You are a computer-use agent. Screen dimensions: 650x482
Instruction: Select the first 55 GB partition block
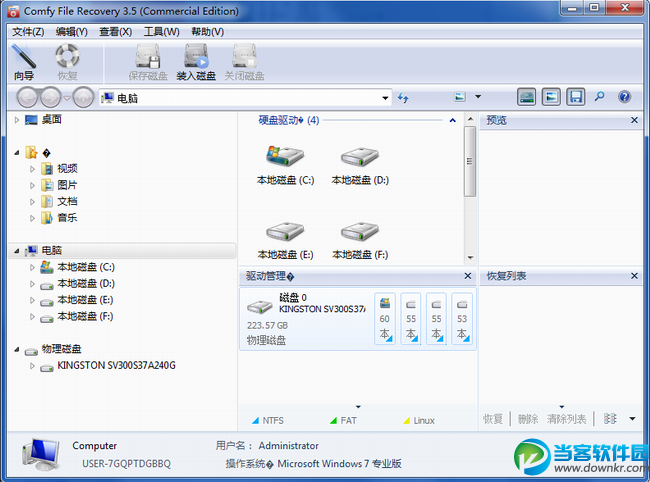click(411, 318)
